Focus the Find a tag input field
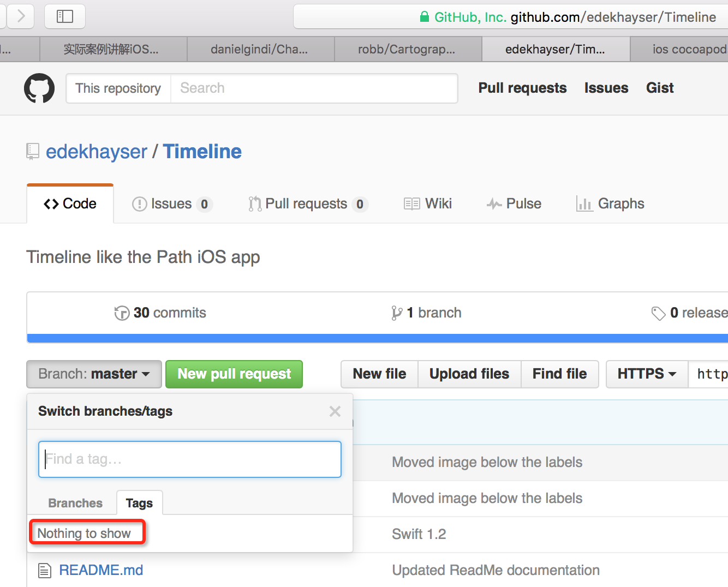Screen dimensions: 728x587 pyautogui.click(x=190, y=459)
